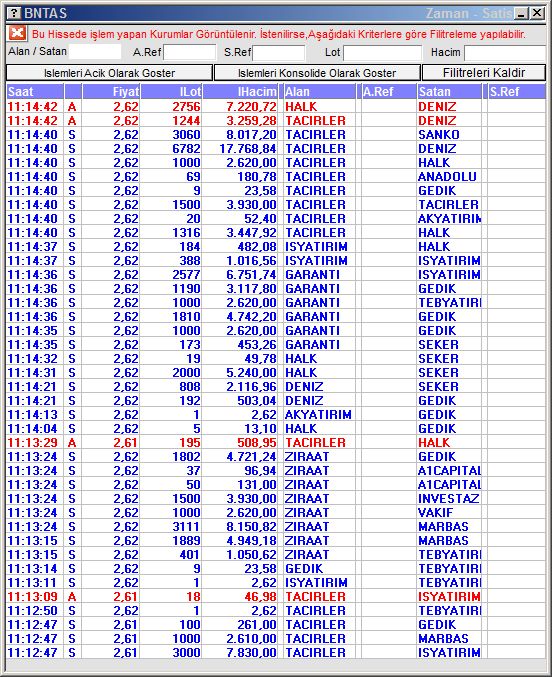Select seller SEKER at 11:14:21
This screenshot has width=552, height=677.
(449, 386)
